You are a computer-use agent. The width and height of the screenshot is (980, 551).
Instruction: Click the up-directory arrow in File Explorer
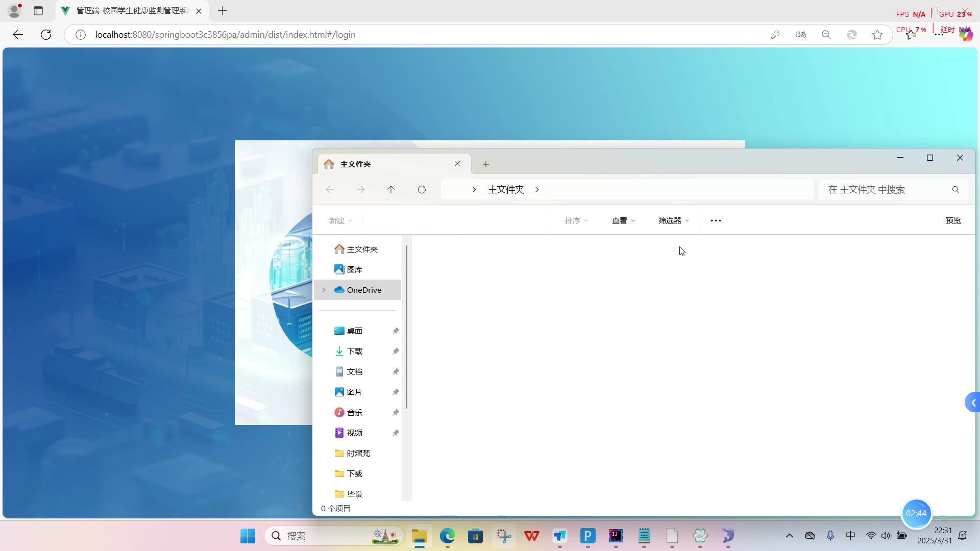[x=391, y=190]
